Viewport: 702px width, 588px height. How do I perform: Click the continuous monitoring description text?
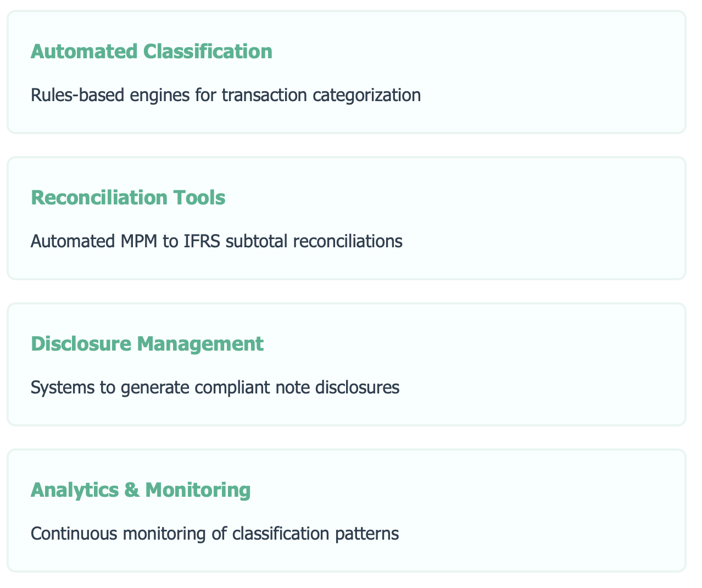214,534
